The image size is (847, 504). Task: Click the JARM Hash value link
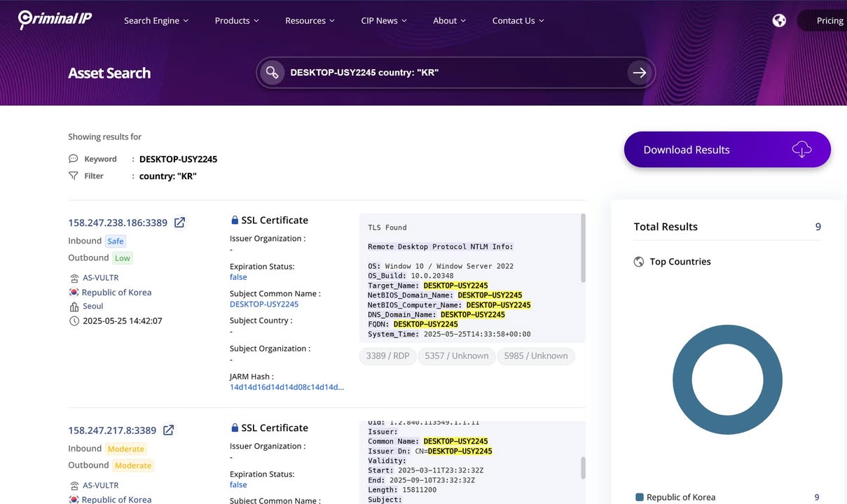tap(287, 386)
